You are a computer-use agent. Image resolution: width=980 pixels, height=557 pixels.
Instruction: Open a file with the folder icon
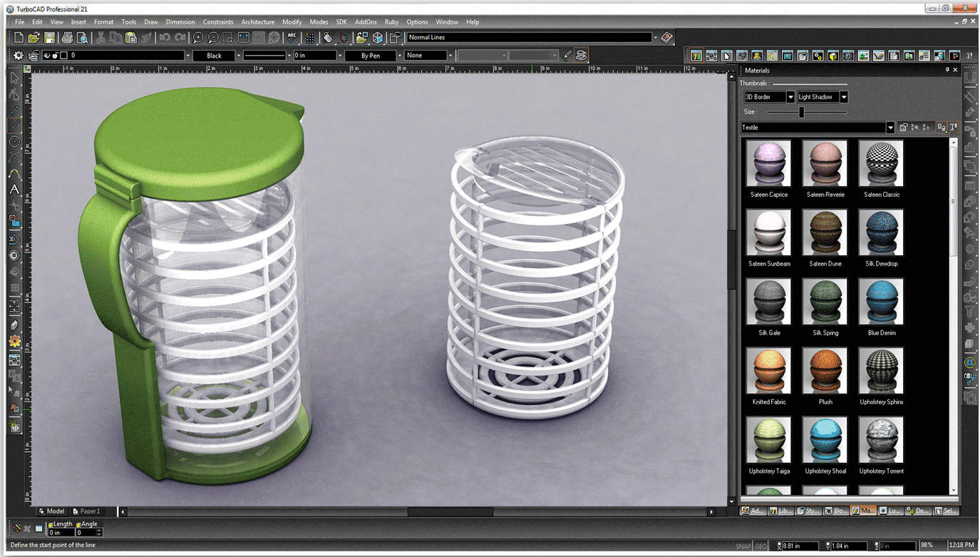33,38
